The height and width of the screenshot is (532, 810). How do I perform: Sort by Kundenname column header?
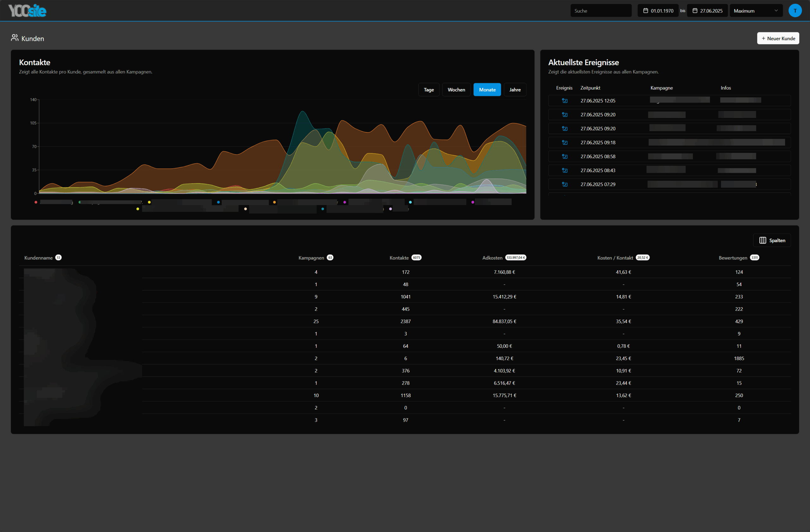pyautogui.click(x=39, y=258)
